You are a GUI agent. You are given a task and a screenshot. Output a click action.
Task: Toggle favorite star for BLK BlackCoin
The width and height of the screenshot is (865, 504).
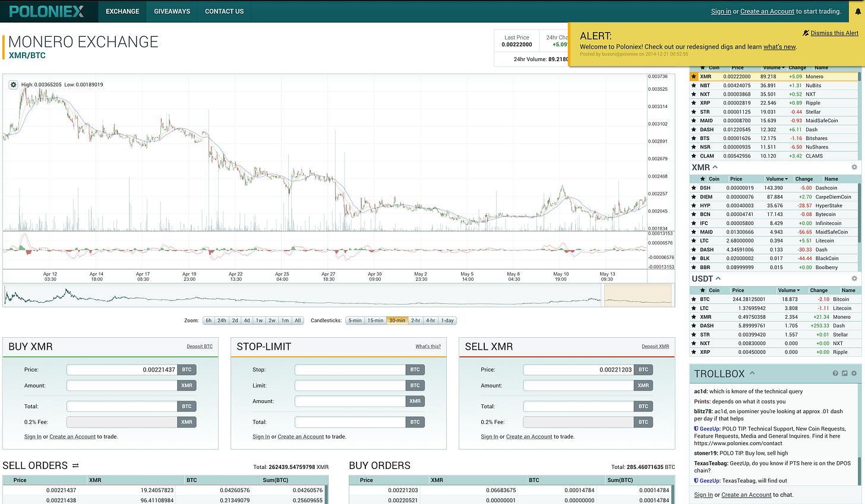pyautogui.click(x=693, y=258)
